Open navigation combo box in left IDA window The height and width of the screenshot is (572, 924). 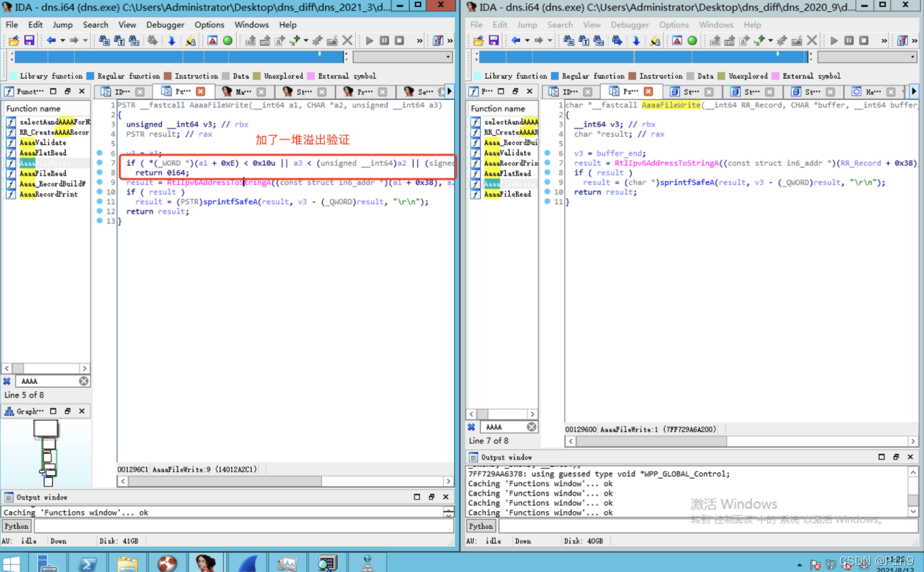(x=403, y=57)
